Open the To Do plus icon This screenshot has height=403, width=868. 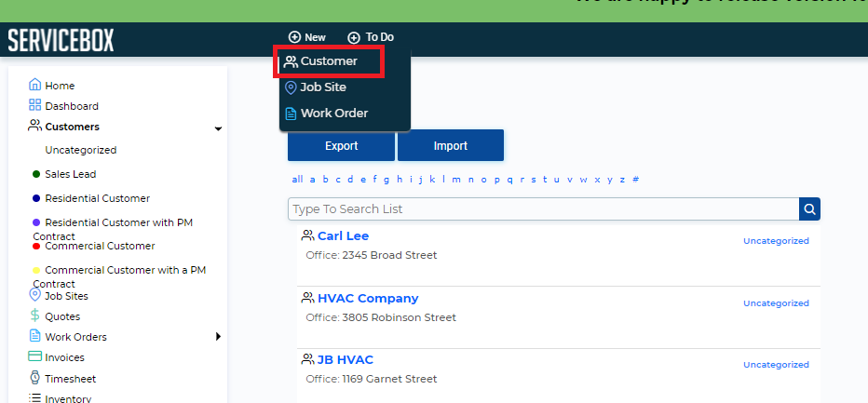[x=354, y=37]
